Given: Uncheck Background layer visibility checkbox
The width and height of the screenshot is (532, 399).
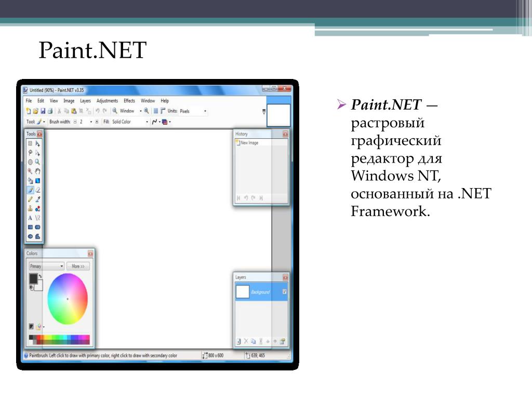Looking at the screenshot, I should pyautogui.click(x=284, y=291).
